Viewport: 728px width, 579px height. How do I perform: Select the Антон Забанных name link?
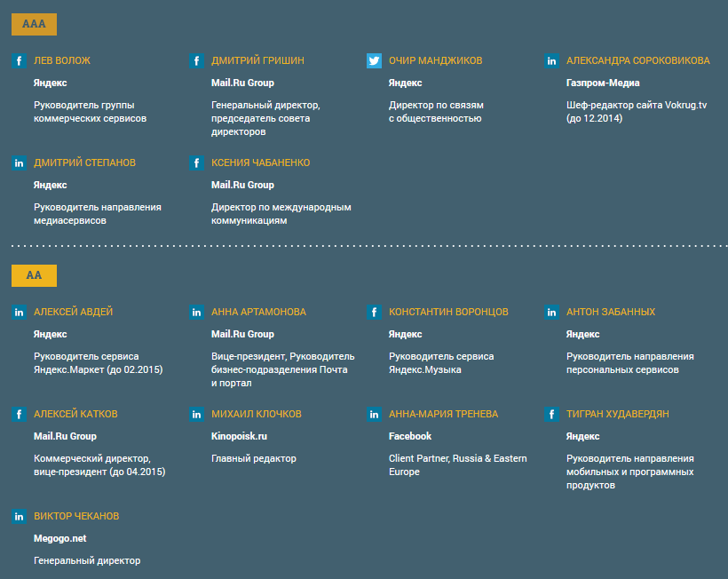click(611, 312)
